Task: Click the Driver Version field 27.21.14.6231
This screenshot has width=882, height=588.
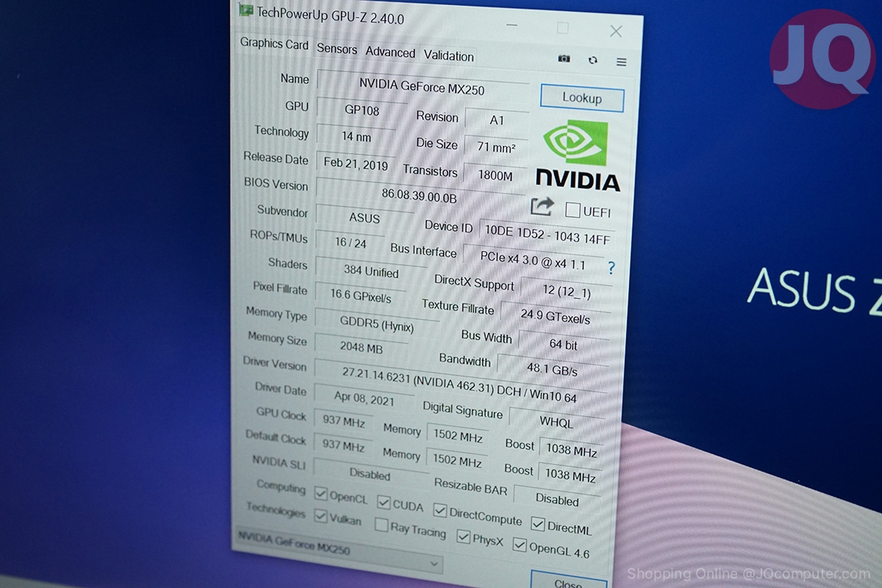Action: [x=459, y=385]
